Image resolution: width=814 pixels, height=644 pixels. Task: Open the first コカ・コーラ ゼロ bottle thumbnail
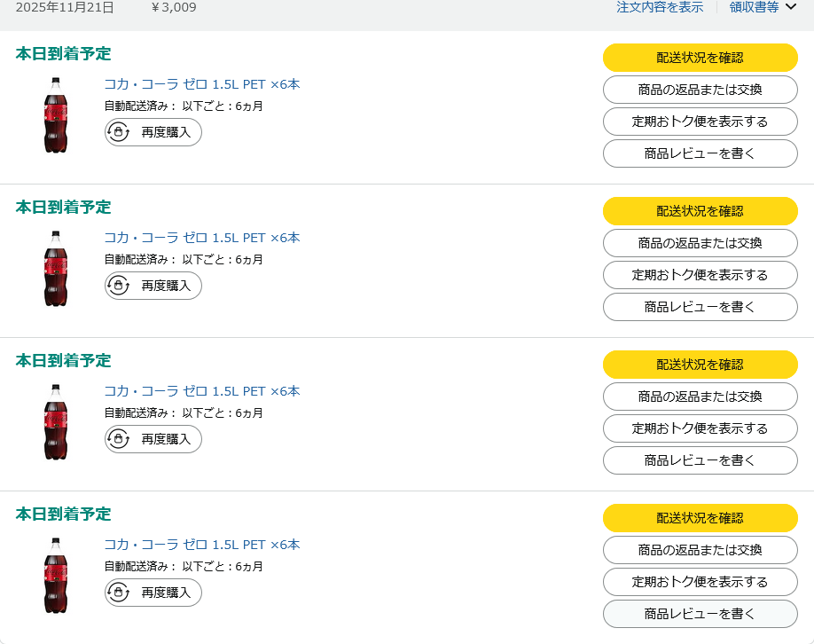pyautogui.click(x=56, y=115)
